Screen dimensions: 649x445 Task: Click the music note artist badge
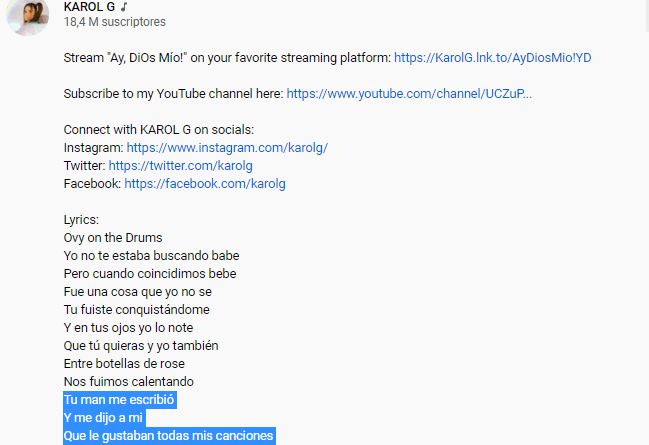(124, 7)
